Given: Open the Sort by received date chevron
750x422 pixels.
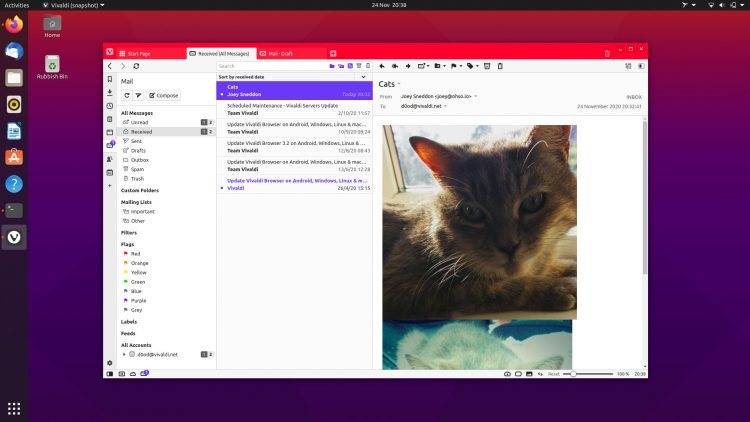Looking at the screenshot, I should point(364,77).
